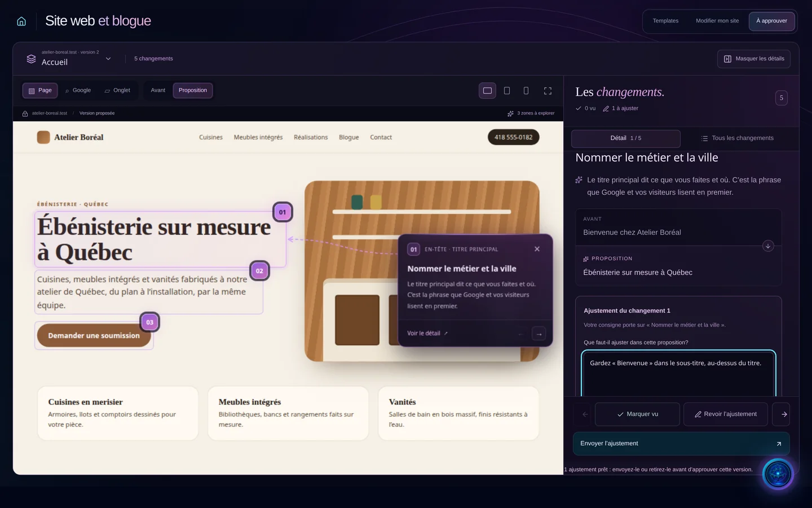Switch to Google view

coord(78,90)
